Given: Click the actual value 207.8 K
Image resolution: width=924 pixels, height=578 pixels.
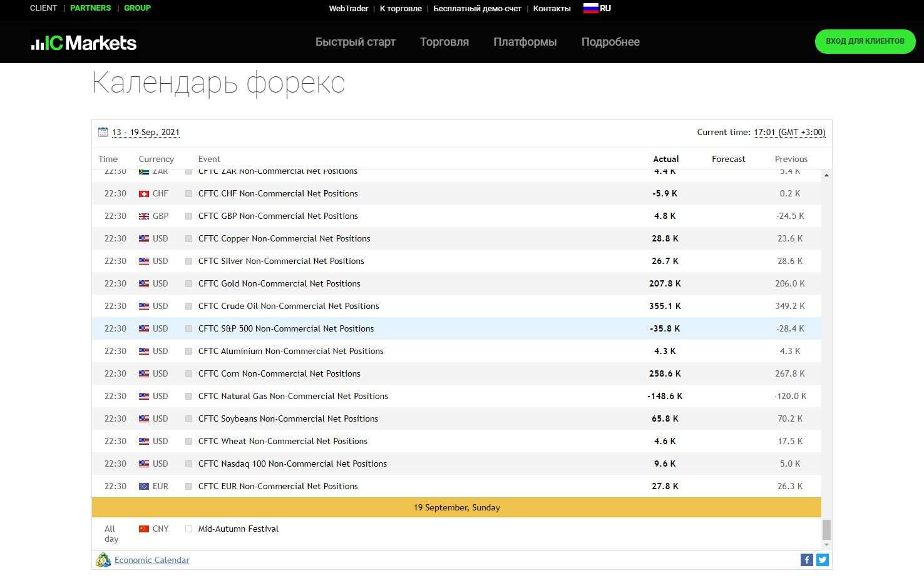Looking at the screenshot, I should (x=665, y=283).
